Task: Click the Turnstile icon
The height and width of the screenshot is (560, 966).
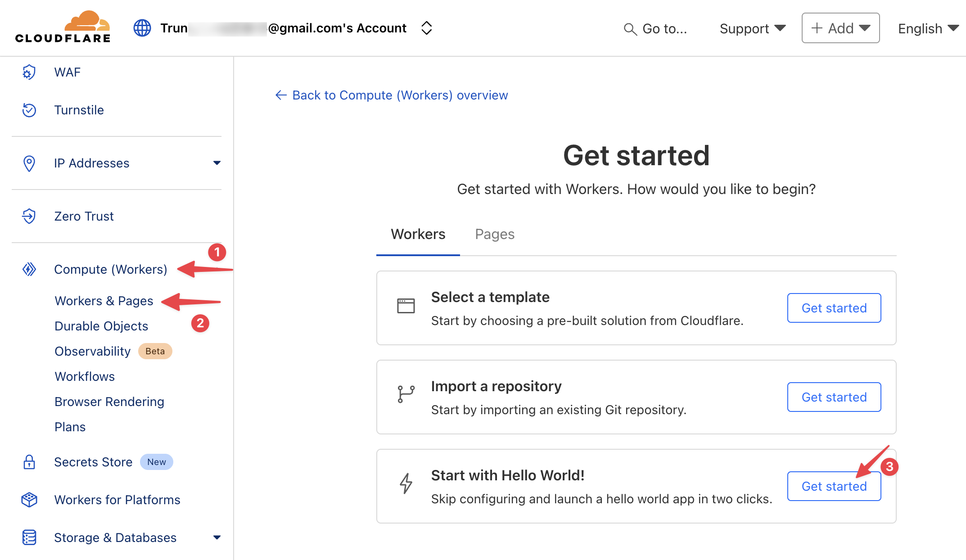Action: pyautogui.click(x=29, y=110)
